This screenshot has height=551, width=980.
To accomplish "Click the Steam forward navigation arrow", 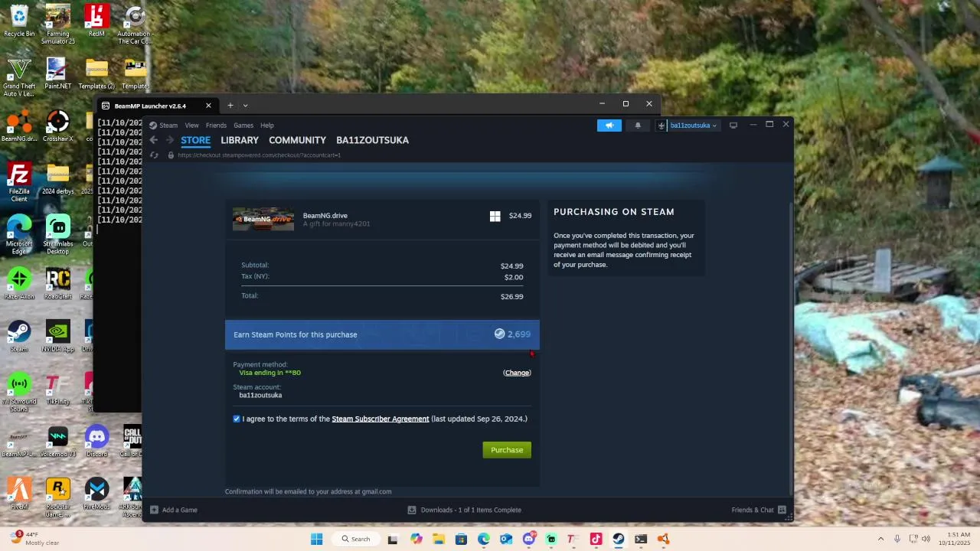I will click(x=170, y=140).
